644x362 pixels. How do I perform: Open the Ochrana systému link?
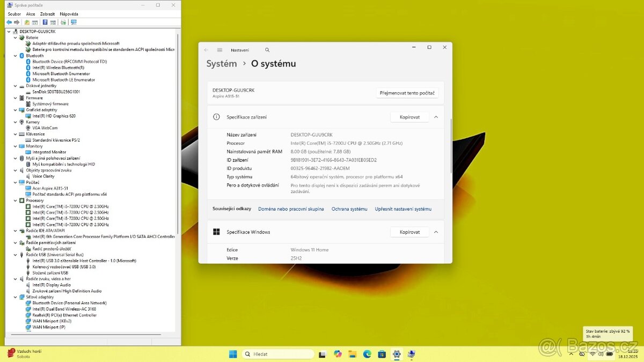[x=349, y=209]
